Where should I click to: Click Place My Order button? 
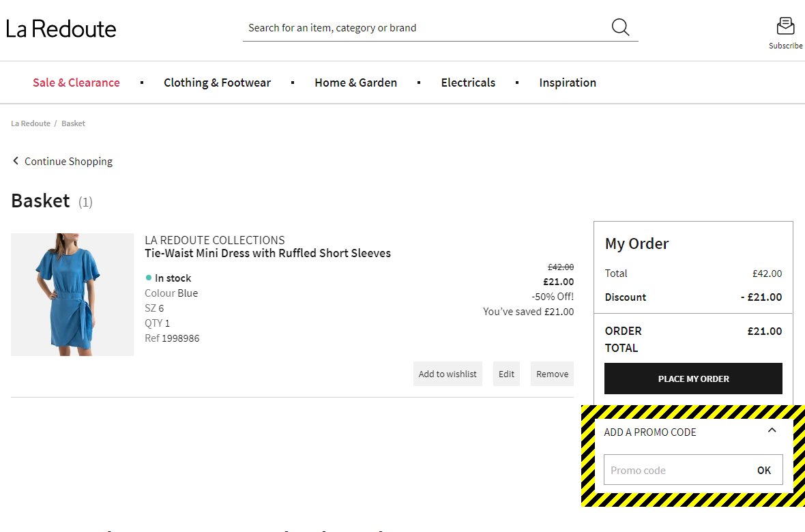pyautogui.click(x=693, y=379)
